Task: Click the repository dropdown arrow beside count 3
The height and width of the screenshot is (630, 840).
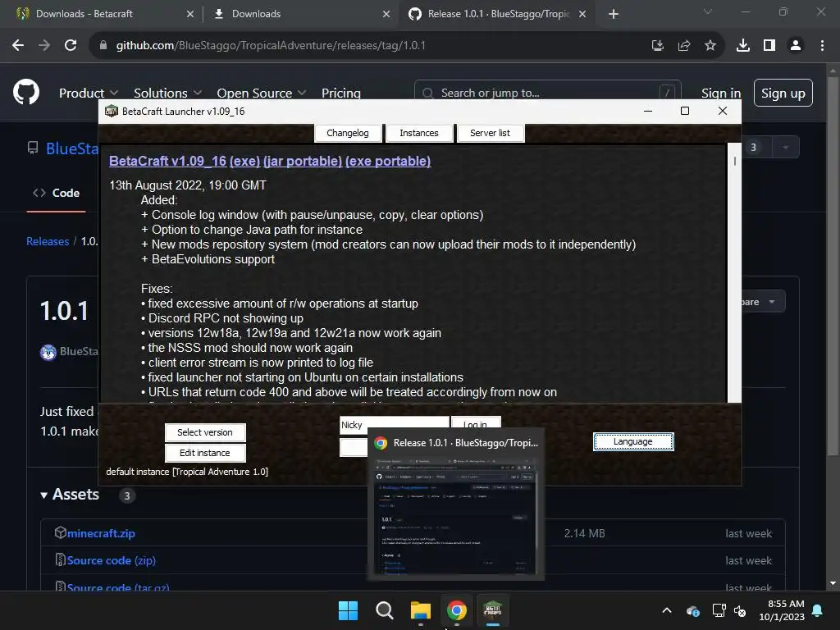Action: coord(785,148)
